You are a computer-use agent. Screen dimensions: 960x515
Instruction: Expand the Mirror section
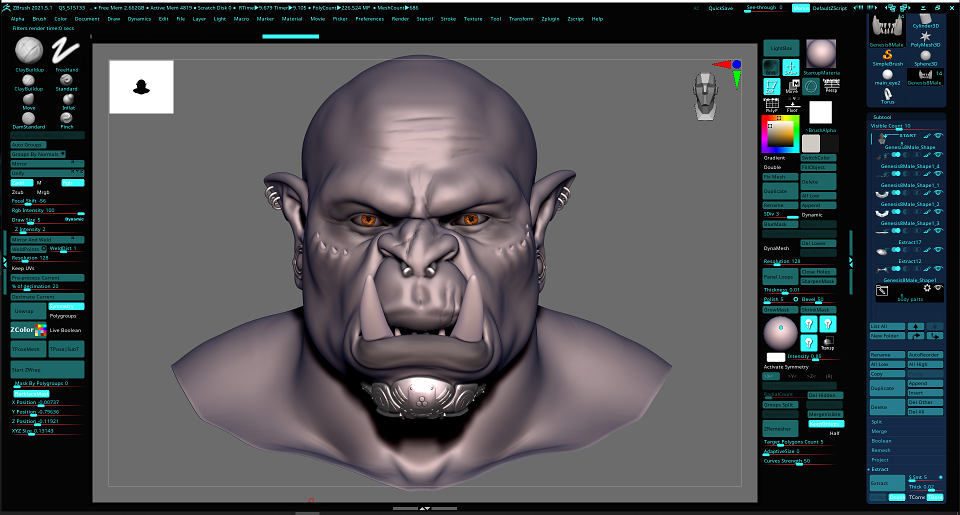point(47,164)
